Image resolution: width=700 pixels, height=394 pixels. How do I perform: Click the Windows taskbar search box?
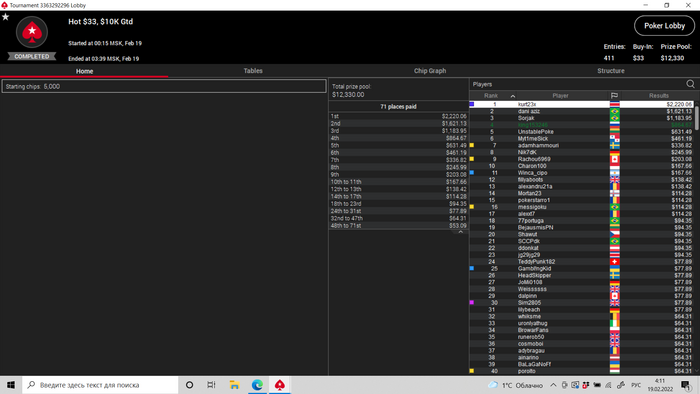100,385
